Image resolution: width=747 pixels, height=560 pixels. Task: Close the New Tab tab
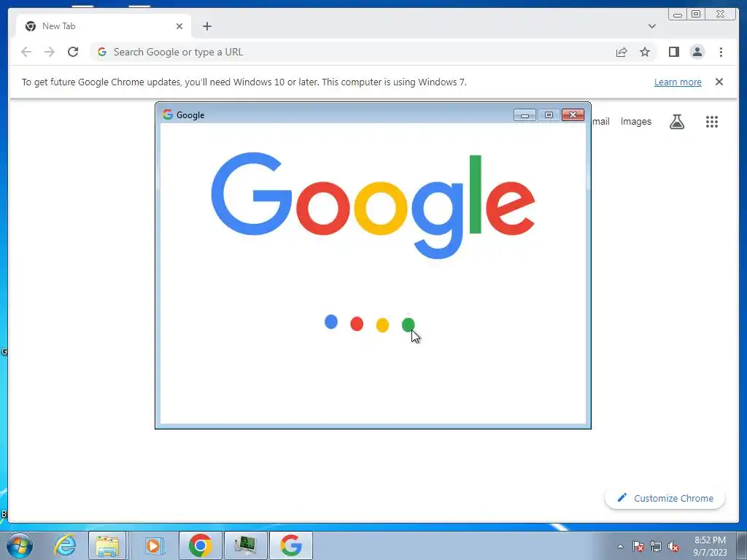[179, 26]
